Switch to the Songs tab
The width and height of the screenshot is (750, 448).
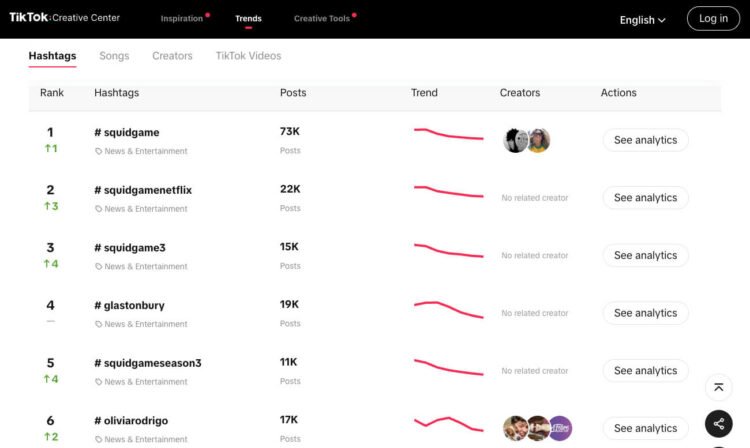tap(114, 56)
